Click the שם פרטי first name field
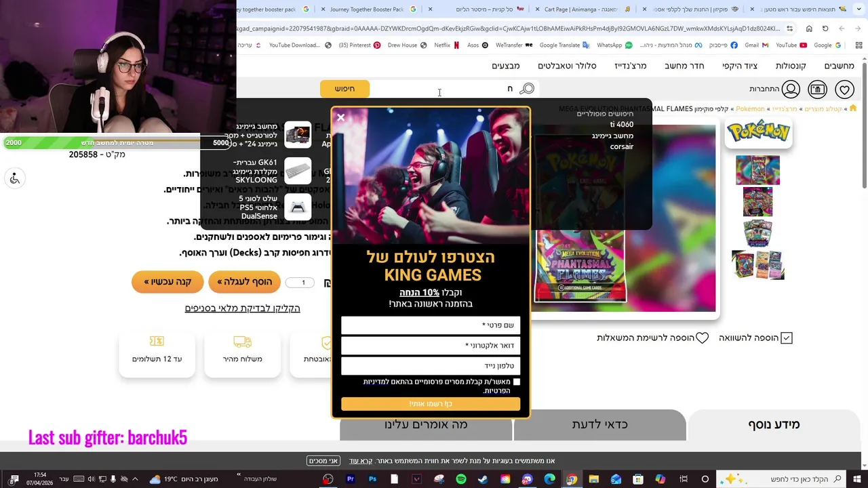The image size is (868, 488). tap(431, 325)
